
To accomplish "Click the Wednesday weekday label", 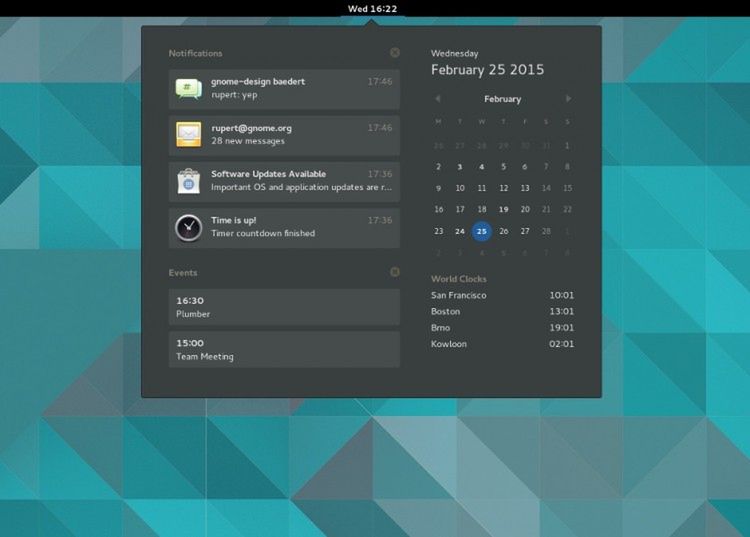I will tap(454, 54).
